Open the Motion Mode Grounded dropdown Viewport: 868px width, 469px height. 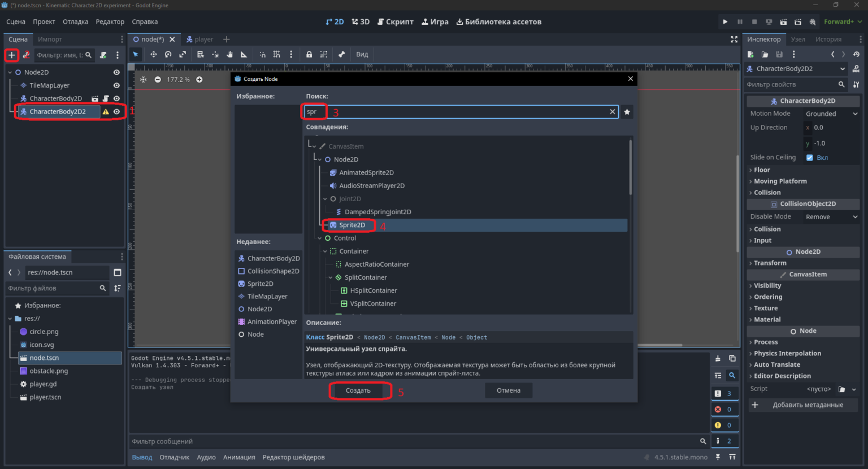click(x=831, y=114)
